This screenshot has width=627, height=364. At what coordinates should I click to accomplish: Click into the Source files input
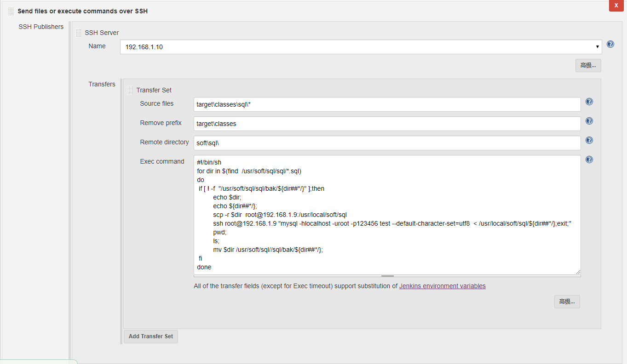(387, 104)
